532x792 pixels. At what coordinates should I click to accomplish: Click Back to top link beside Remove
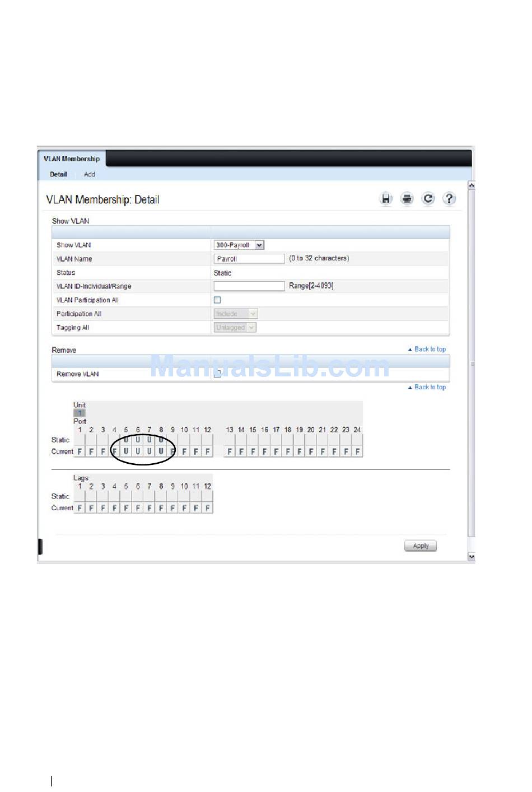(427, 350)
